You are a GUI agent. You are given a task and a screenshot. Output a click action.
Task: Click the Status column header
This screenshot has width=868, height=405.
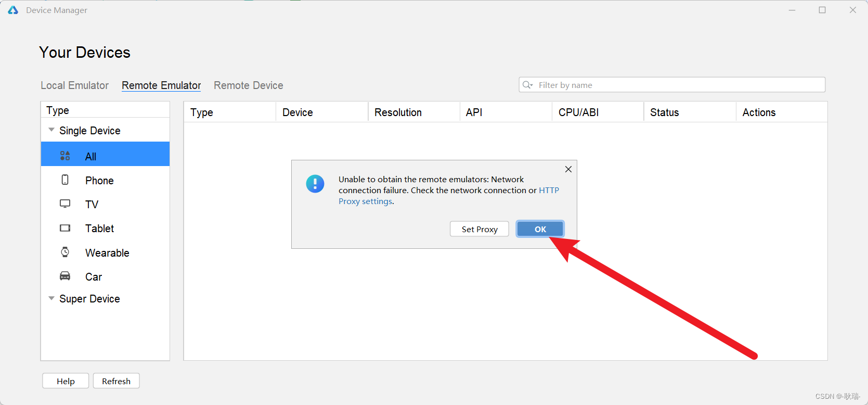click(690, 112)
